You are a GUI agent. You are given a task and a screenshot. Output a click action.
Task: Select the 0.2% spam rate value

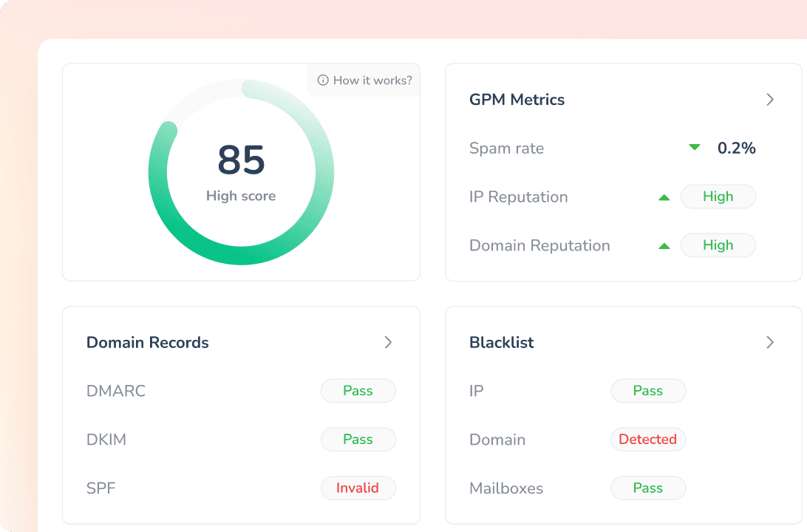coord(737,149)
